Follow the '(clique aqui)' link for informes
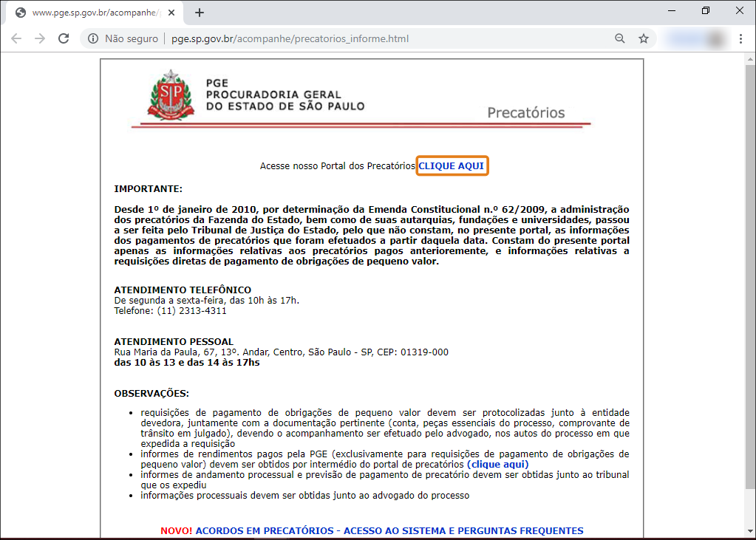The height and width of the screenshot is (540, 756). [x=498, y=465]
